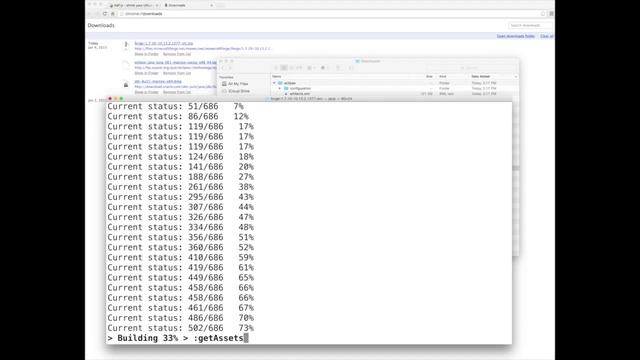Image resolution: width=640 pixels, height=360 pixels.
Task: Select the eclipse folder row in Finder
Action: pos(394,83)
